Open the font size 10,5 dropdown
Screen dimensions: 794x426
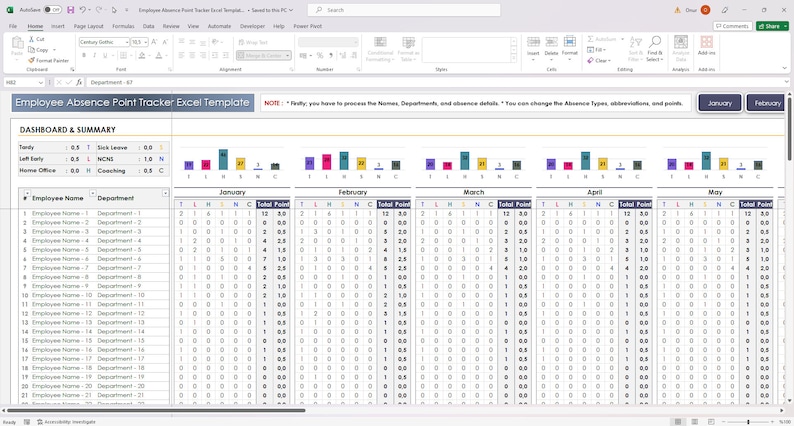[145, 42]
